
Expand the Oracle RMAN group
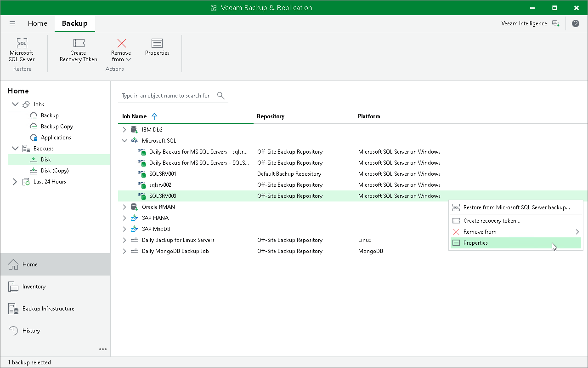point(124,207)
